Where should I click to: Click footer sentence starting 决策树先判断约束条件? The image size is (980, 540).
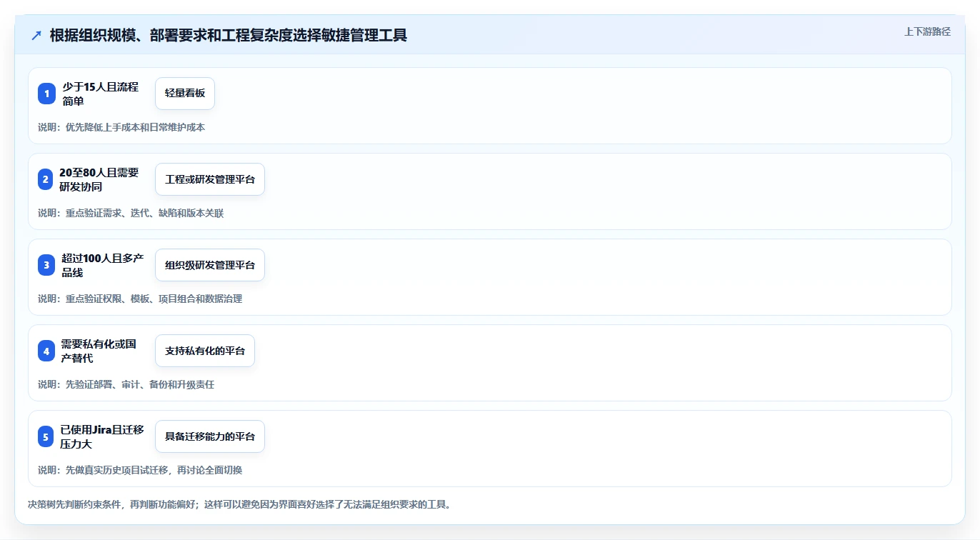[239, 504]
